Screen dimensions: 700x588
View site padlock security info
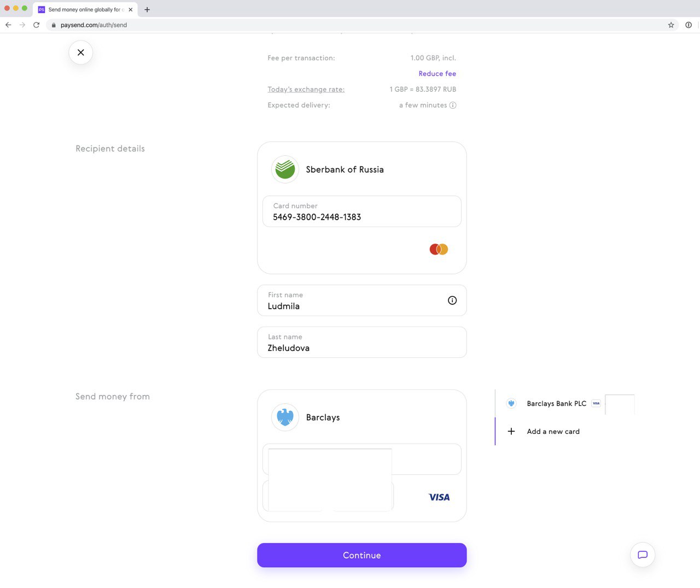pos(54,25)
